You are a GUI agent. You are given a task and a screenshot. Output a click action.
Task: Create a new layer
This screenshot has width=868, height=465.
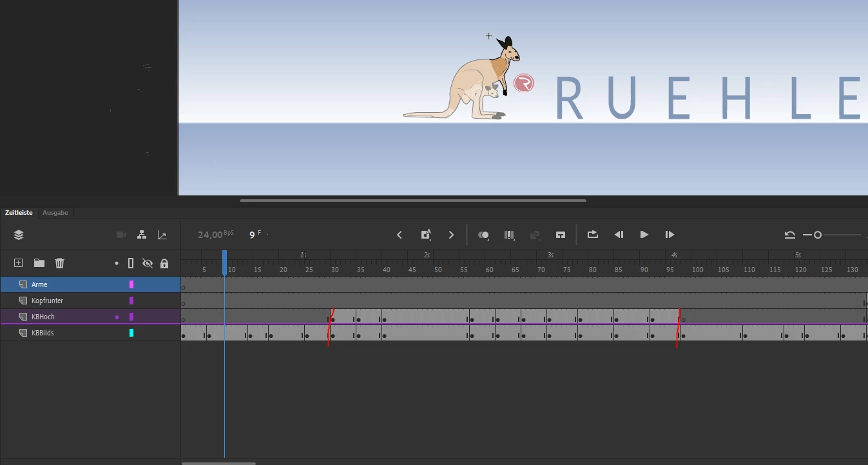19,262
